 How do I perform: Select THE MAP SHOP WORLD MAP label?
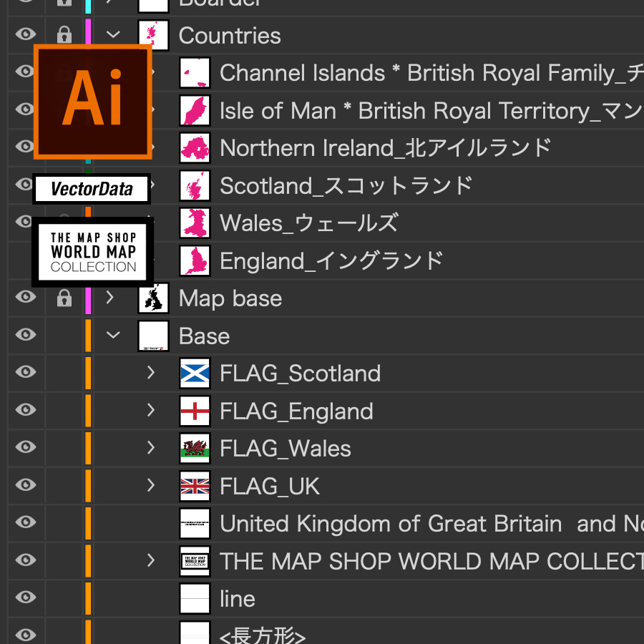(431, 562)
